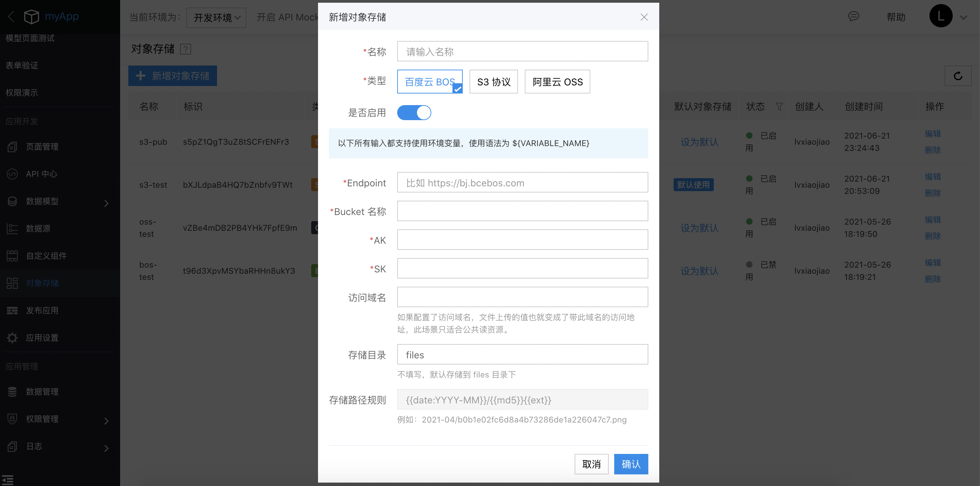Viewport: 980px width, 486px height.
Task: Open the 开发环境 environment dropdown
Action: click(x=216, y=17)
